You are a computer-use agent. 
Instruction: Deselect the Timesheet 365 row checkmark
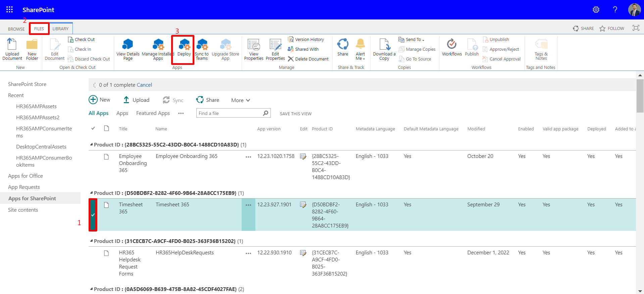[x=93, y=215]
